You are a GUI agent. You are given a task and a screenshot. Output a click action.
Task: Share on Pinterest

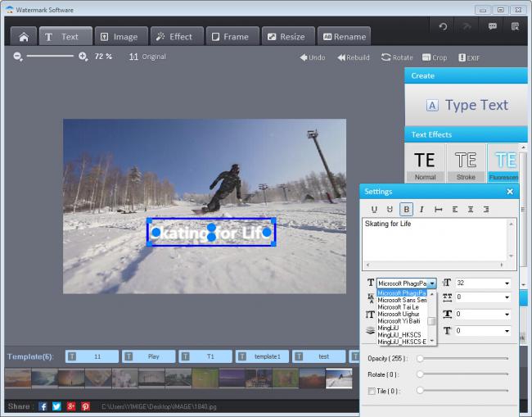[85, 406]
